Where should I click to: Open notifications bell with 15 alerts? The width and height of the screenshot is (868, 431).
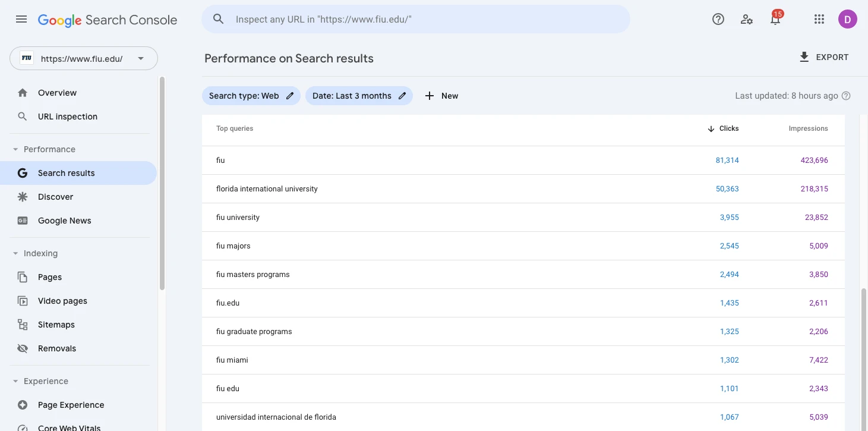point(775,19)
